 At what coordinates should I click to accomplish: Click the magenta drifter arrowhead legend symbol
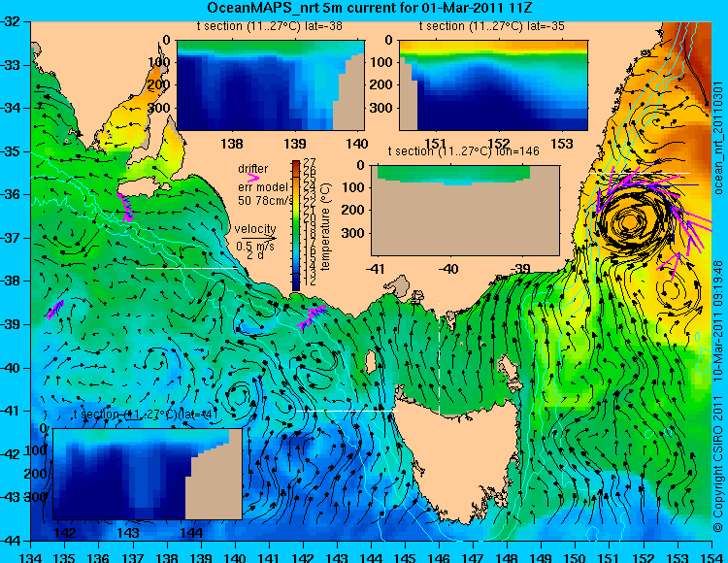point(253,178)
